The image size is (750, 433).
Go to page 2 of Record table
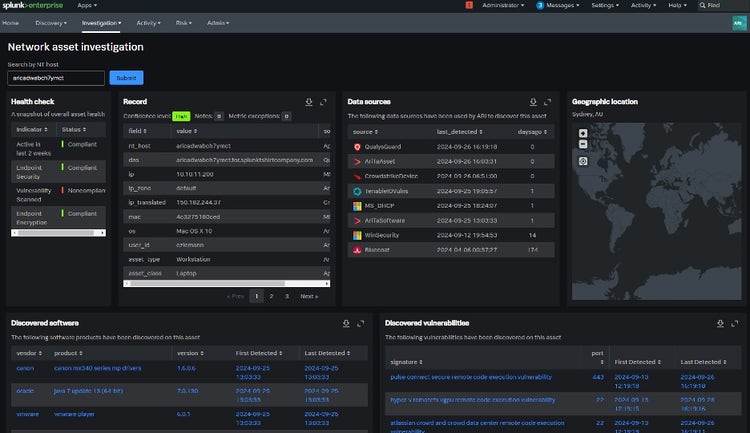coord(270,296)
